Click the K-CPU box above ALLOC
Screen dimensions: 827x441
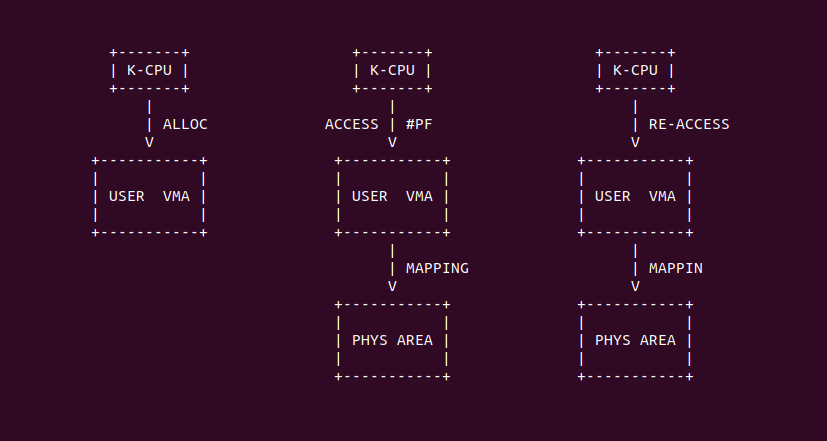coord(149,70)
